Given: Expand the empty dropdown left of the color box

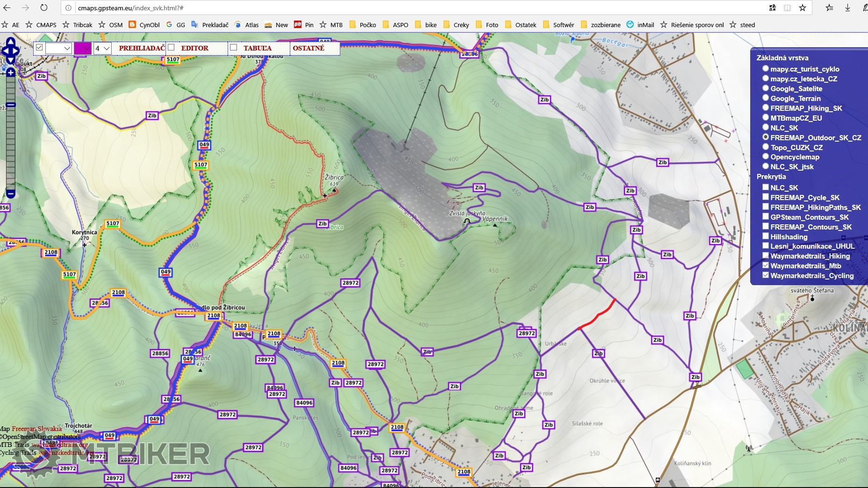Looking at the screenshot, I should click(58, 48).
